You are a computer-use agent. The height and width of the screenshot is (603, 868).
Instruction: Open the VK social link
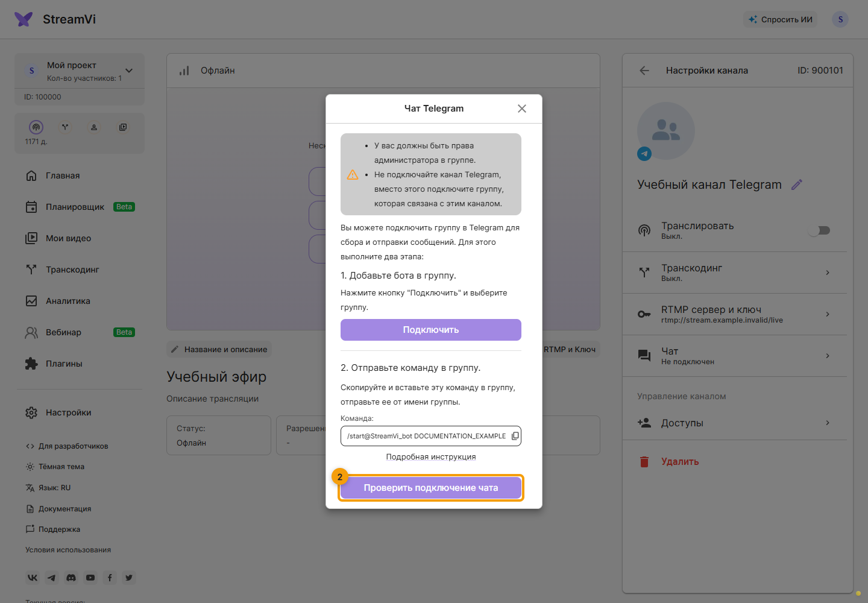click(x=33, y=578)
